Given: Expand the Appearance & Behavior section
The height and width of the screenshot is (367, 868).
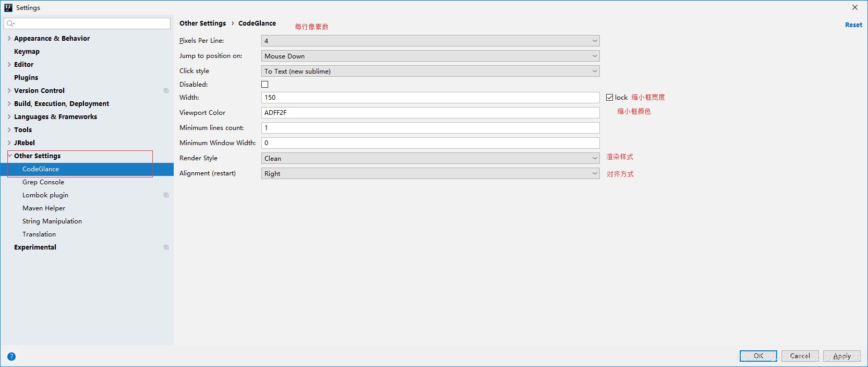Looking at the screenshot, I should [9, 39].
